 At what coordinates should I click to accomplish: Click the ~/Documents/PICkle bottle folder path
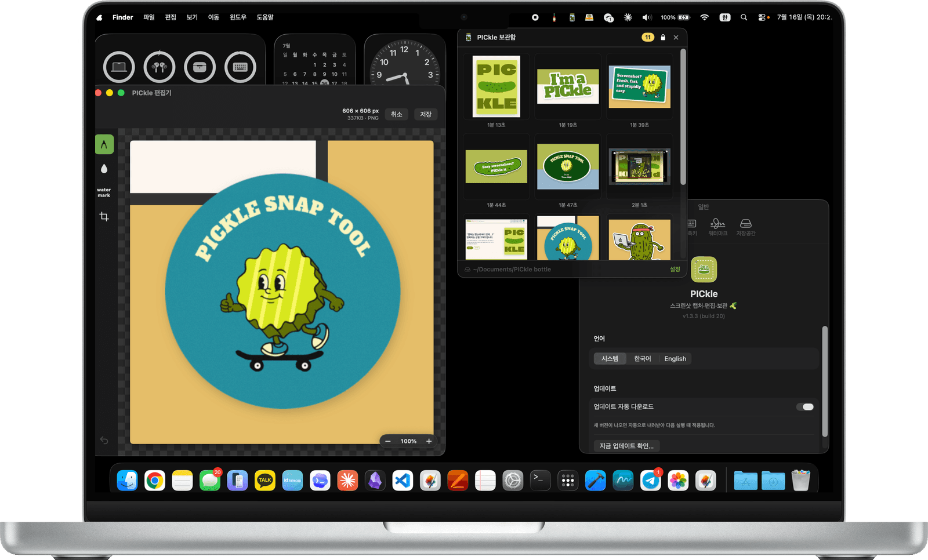click(x=512, y=269)
